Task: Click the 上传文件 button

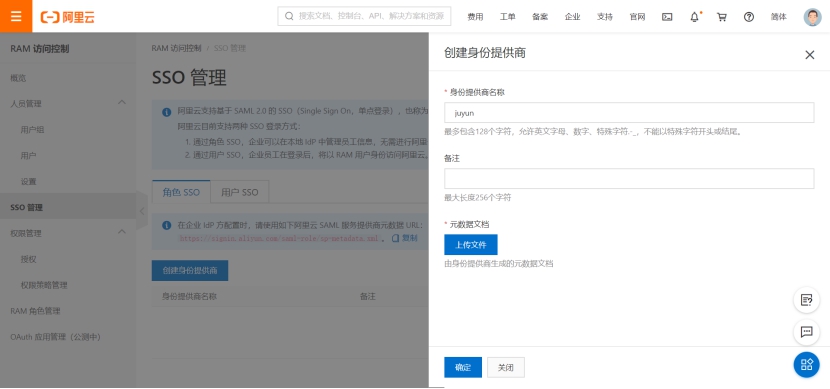Action: pyautogui.click(x=471, y=245)
